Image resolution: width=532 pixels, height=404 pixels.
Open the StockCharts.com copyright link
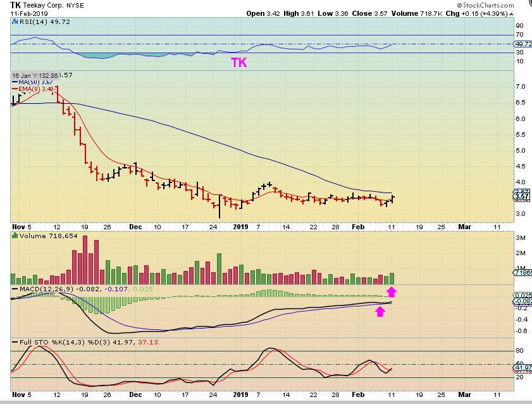(485, 5)
